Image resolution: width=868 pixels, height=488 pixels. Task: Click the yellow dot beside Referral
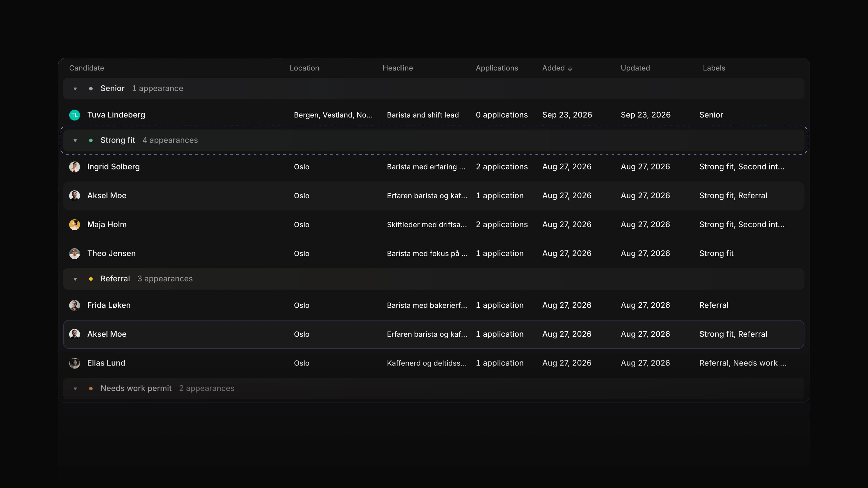[91, 279]
